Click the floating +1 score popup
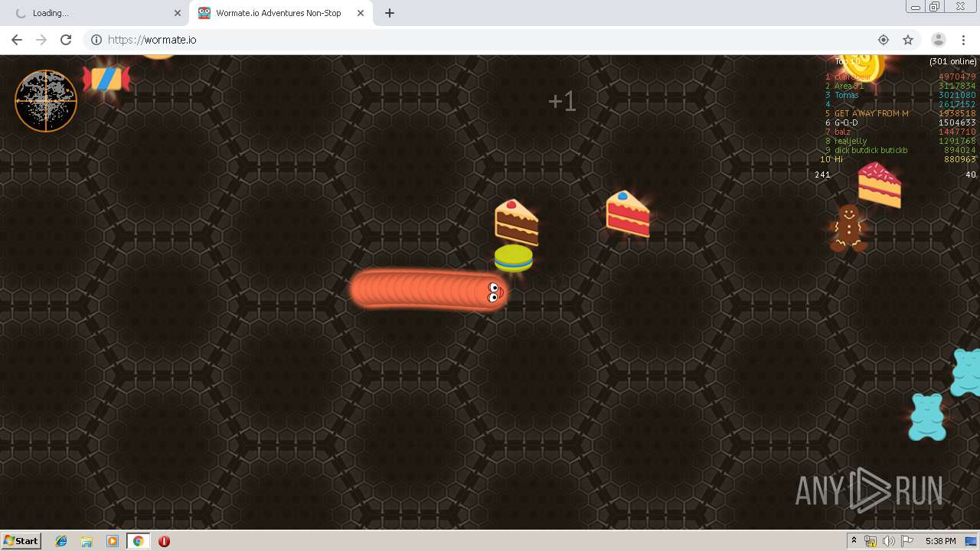Viewport: 980px width, 551px height. (562, 101)
